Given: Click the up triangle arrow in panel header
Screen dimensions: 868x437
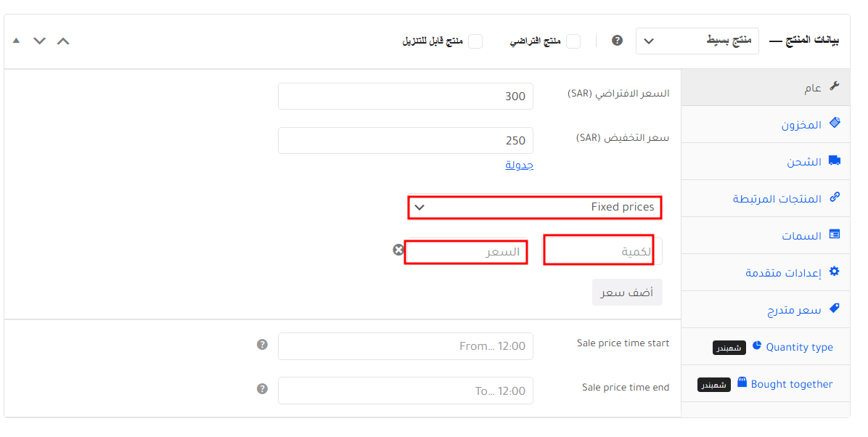Looking at the screenshot, I should point(16,41).
